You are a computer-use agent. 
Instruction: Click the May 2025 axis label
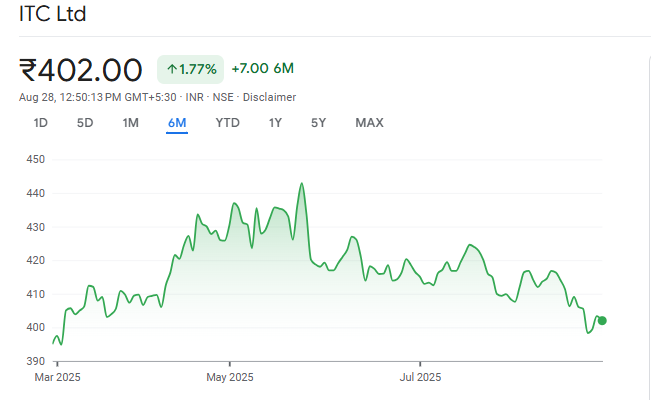pyautogui.click(x=229, y=377)
